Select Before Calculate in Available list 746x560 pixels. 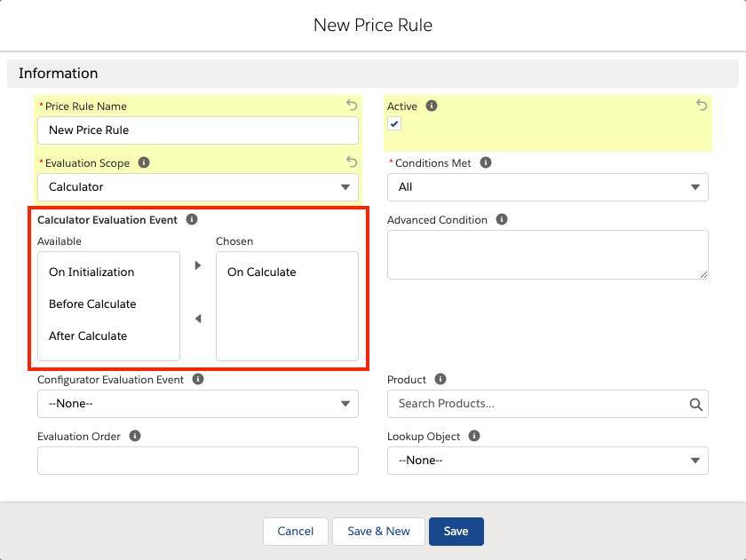pos(108,304)
